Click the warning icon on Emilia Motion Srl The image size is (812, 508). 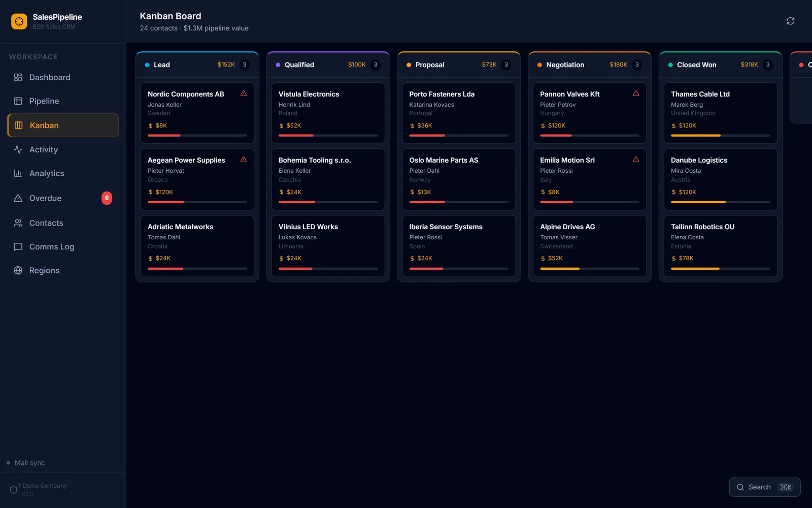[636, 160]
